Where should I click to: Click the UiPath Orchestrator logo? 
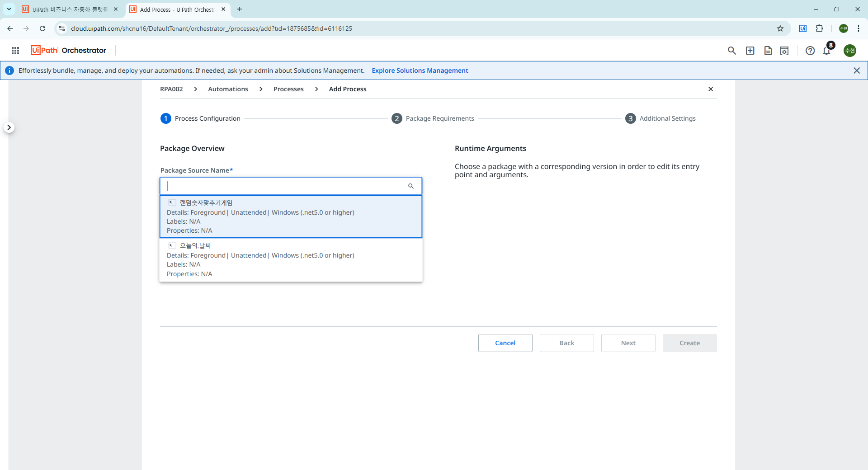pos(68,50)
